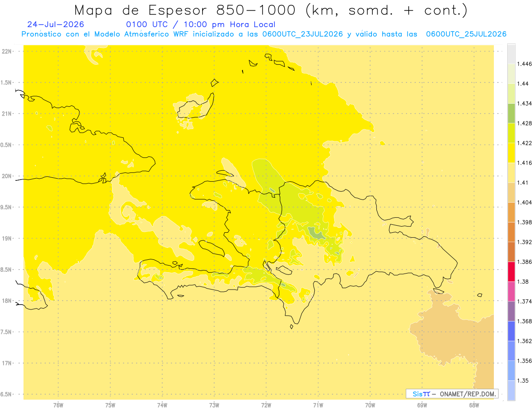
Task: Select the '21N' latitude label
Action: pyautogui.click(x=7, y=114)
